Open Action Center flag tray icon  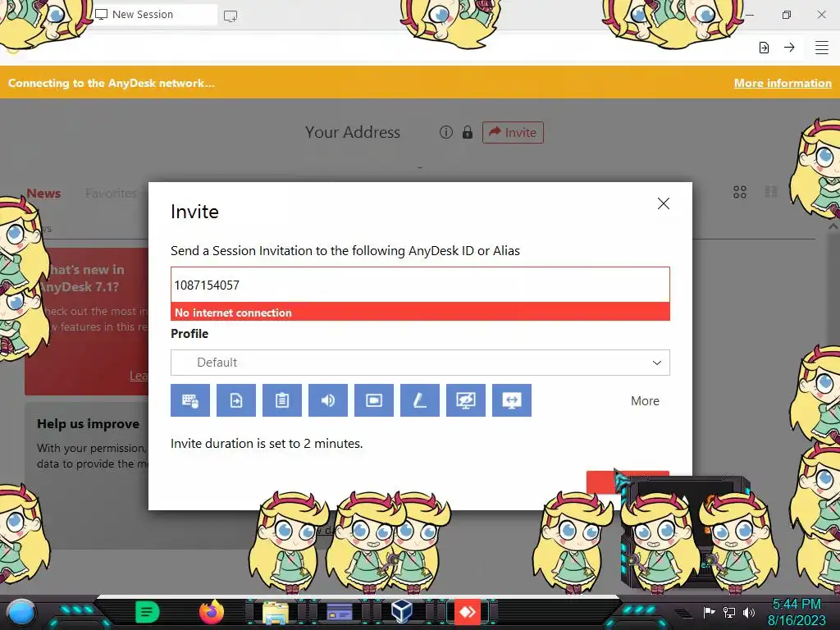pyautogui.click(x=710, y=612)
